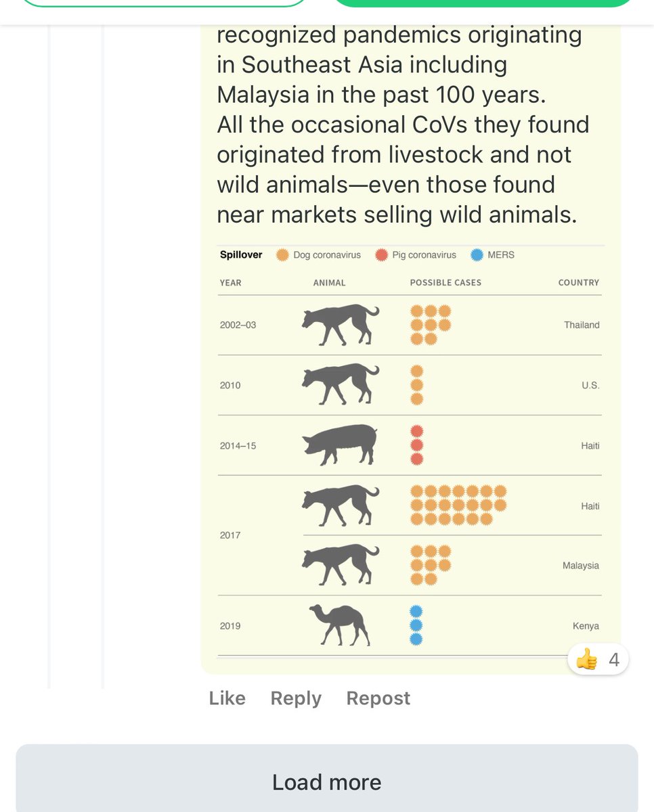654x812 pixels.
Task: Click the orange Dog coronavirus legend dot
Action: pyautogui.click(x=282, y=255)
